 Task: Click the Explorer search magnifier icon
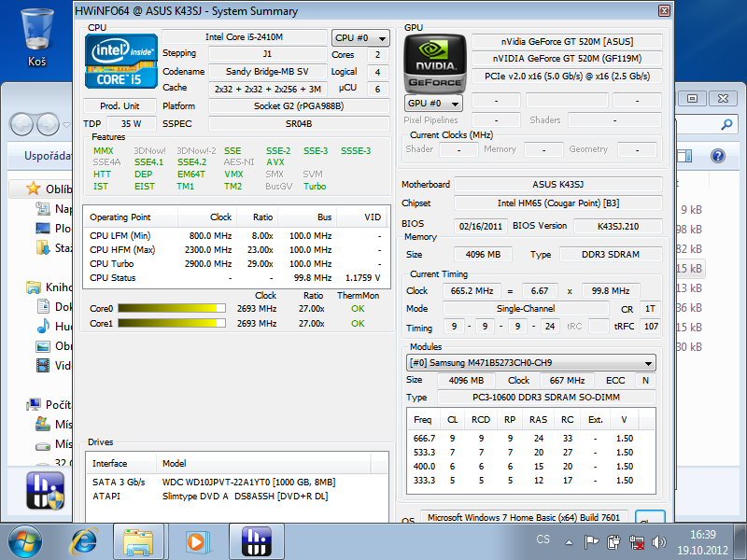(x=726, y=125)
